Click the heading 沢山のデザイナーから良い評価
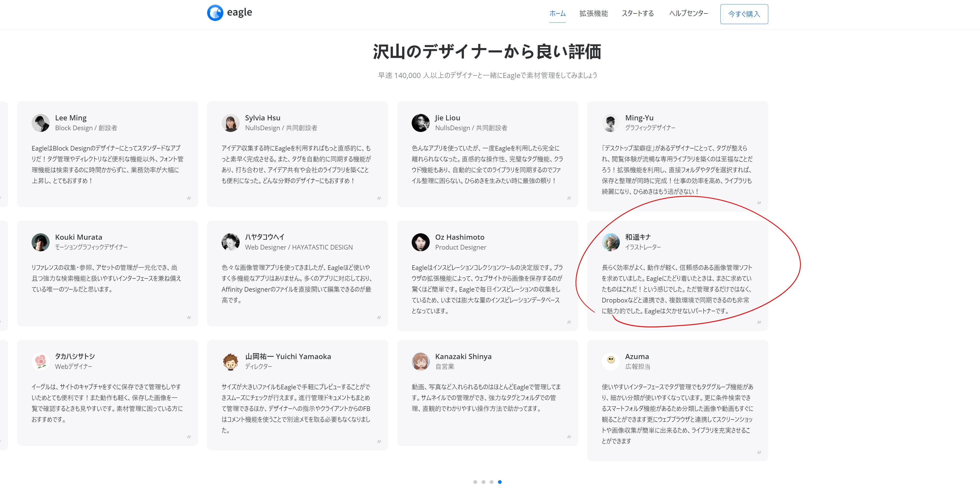Image resolution: width=980 pixels, height=489 pixels. point(487,52)
